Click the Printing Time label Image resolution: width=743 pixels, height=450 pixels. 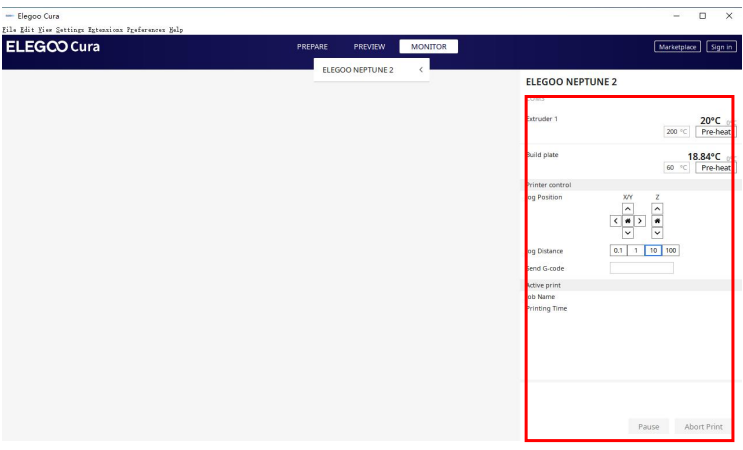click(x=547, y=308)
